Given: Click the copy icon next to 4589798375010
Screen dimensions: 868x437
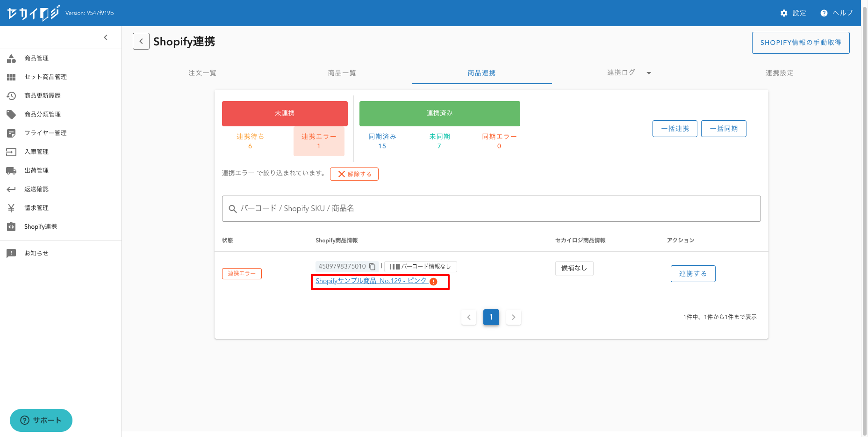Looking at the screenshot, I should 373,267.
